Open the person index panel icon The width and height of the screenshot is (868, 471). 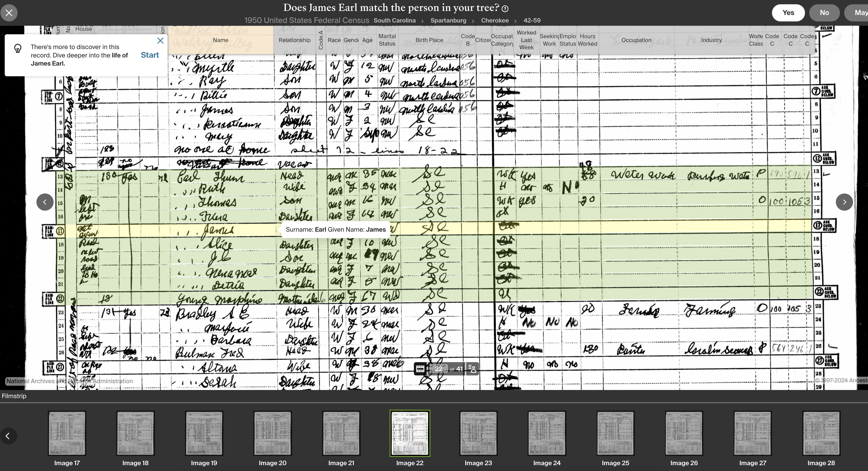pyautogui.click(x=473, y=369)
